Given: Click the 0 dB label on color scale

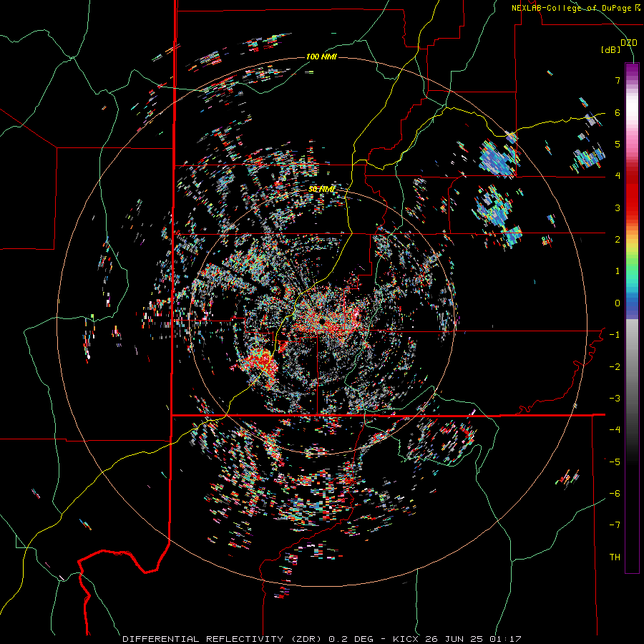Looking at the screenshot, I should (618, 303).
